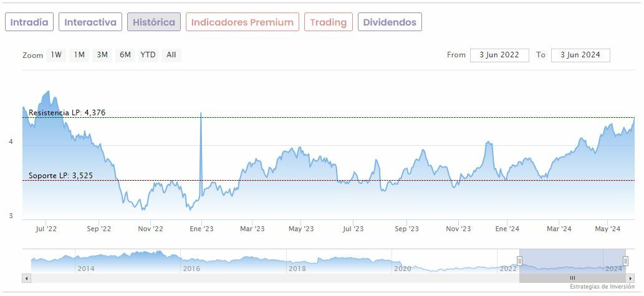The height and width of the screenshot is (296, 644).
Task: Click the From date field
Action: point(499,55)
